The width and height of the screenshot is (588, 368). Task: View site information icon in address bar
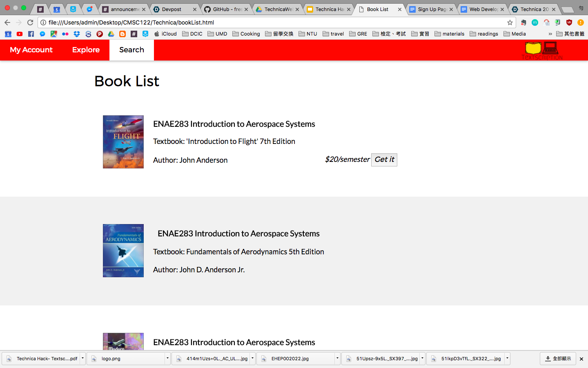click(x=43, y=22)
